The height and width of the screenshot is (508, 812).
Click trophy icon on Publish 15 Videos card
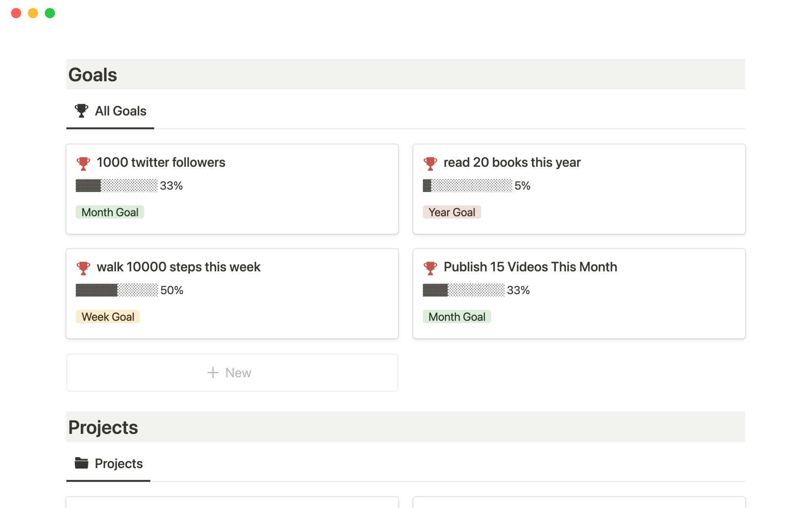(430, 268)
